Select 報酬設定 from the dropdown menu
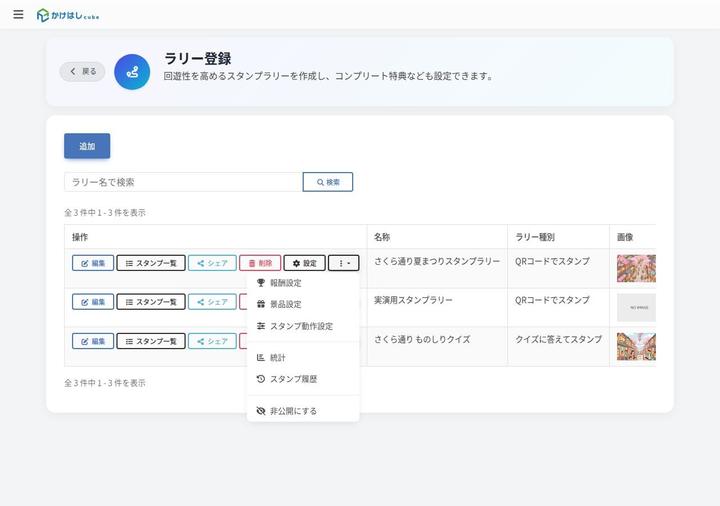Viewport: 720px width, 506px height. [303, 283]
